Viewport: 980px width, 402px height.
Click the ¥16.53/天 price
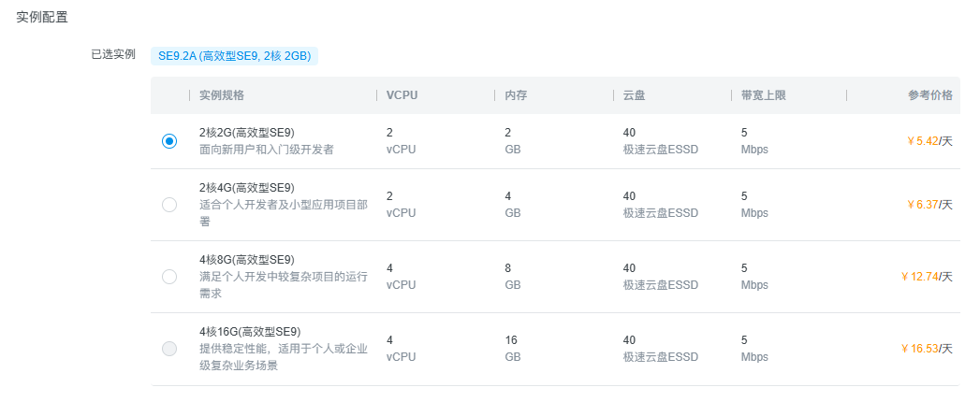(926, 349)
